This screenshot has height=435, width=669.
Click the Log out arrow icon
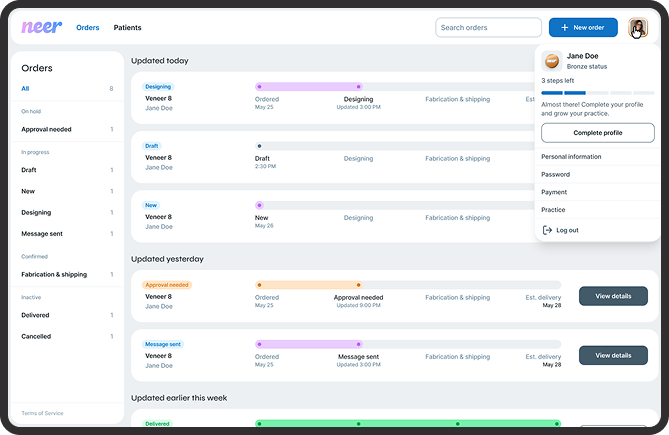pyautogui.click(x=547, y=230)
